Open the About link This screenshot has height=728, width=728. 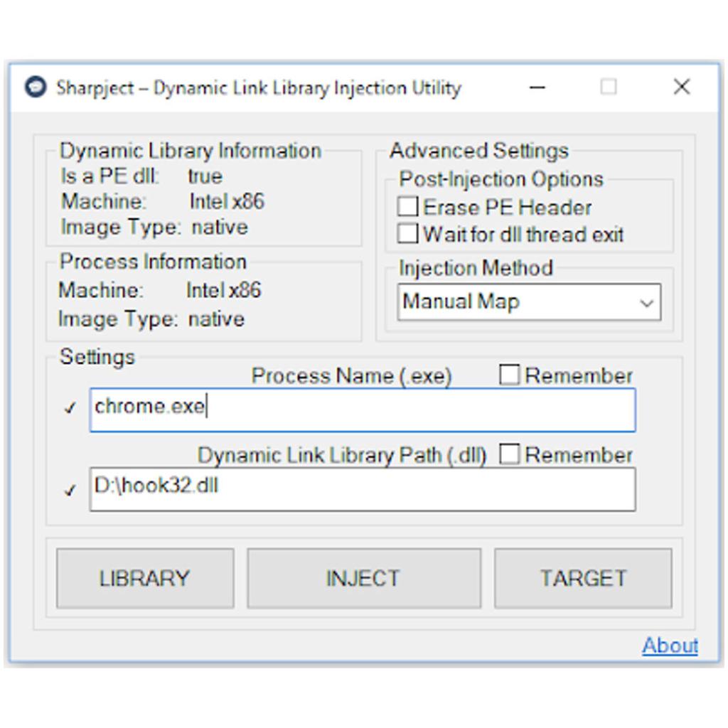(x=670, y=646)
